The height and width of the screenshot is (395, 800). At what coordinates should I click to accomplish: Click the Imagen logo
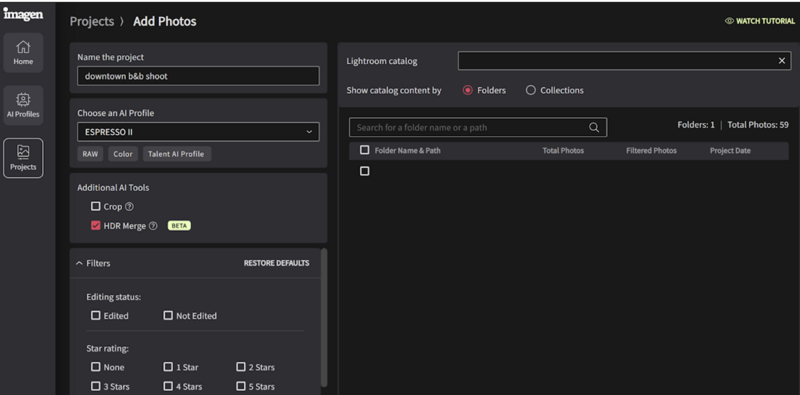(x=23, y=15)
